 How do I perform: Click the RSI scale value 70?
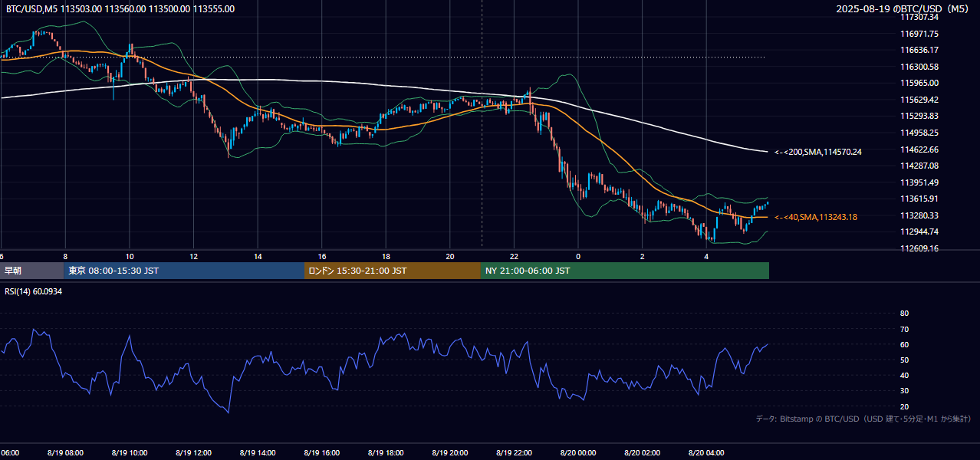click(x=904, y=329)
